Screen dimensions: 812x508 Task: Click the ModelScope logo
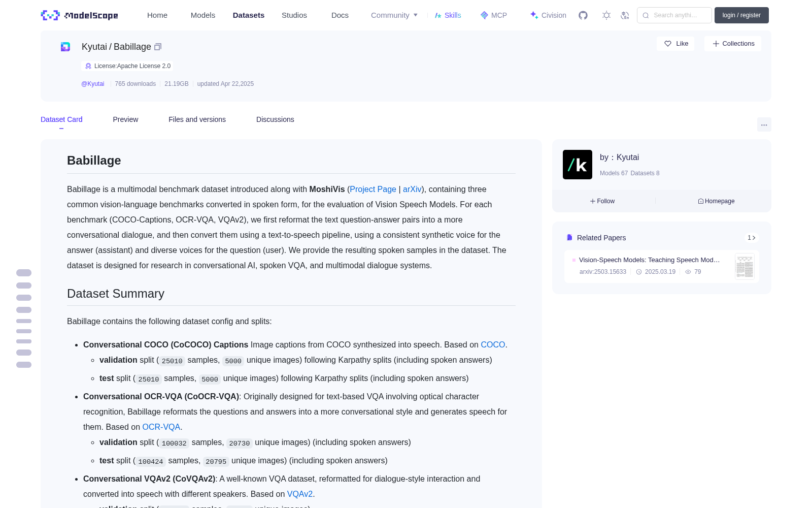coord(80,15)
